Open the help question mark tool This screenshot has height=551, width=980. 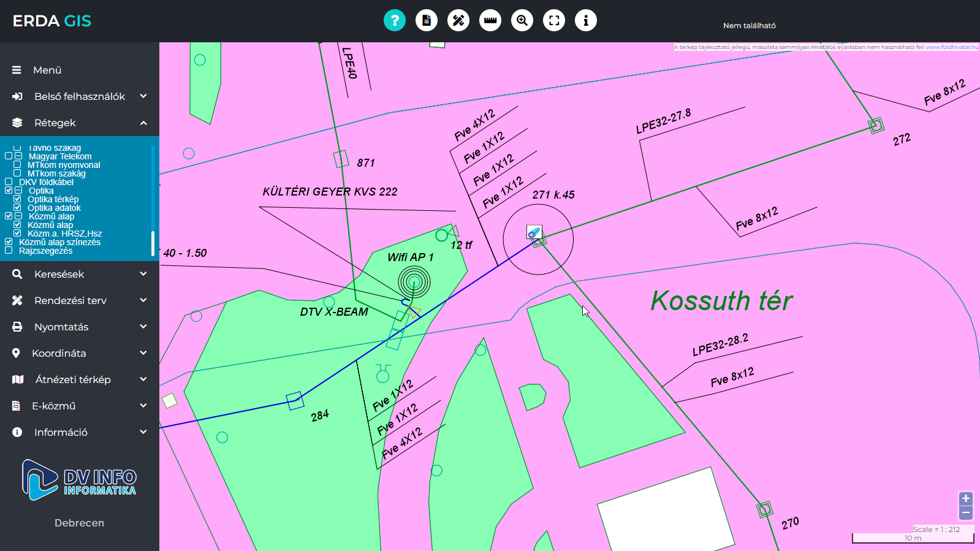point(395,20)
